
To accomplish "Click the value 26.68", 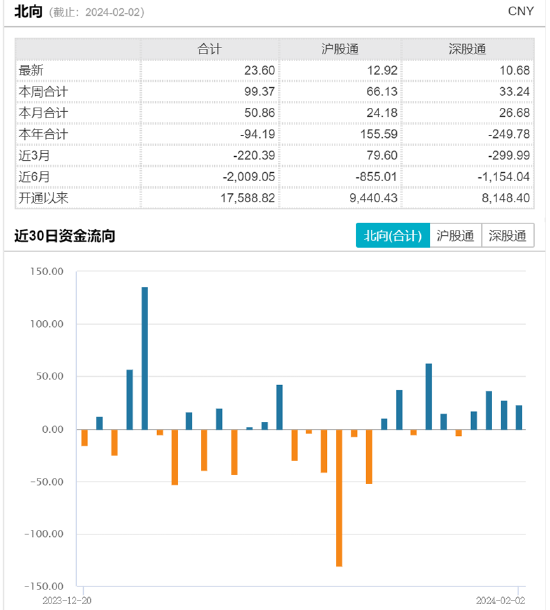I will [x=514, y=113].
